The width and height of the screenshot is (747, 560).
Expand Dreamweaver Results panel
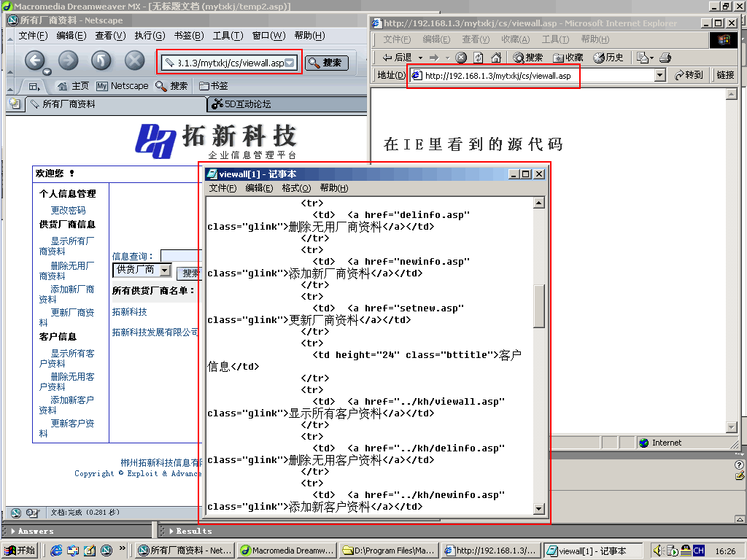point(190,531)
